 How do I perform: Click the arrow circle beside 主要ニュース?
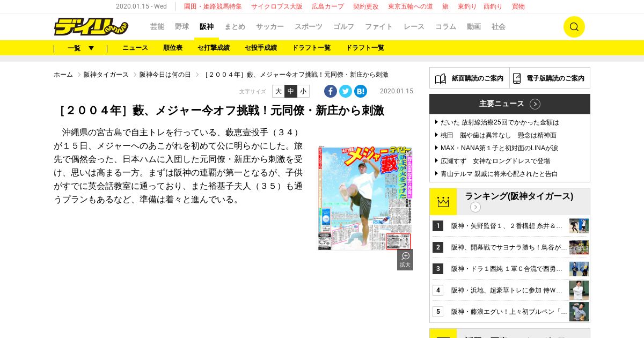point(535,104)
